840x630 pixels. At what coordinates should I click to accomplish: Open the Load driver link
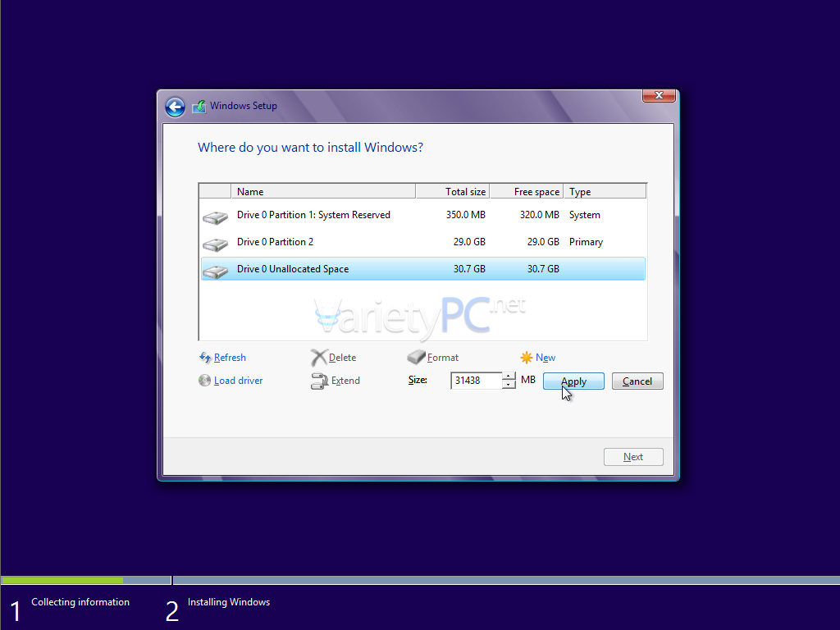tap(239, 381)
